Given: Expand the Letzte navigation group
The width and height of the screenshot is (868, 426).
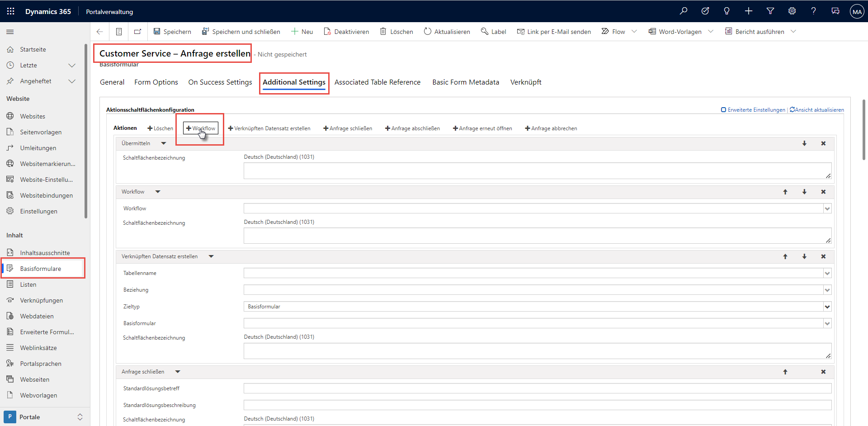Looking at the screenshot, I should pyautogui.click(x=72, y=65).
